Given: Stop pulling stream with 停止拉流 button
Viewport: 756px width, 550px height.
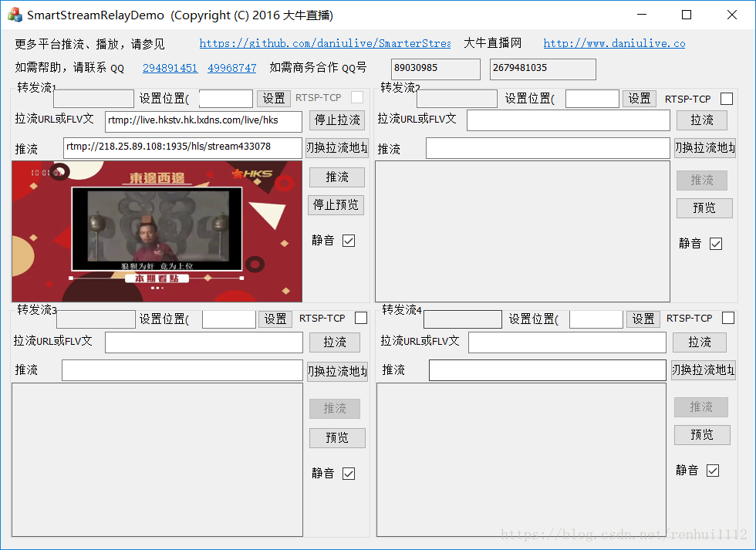Looking at the screenshot, I should click(x=337, y=120).
